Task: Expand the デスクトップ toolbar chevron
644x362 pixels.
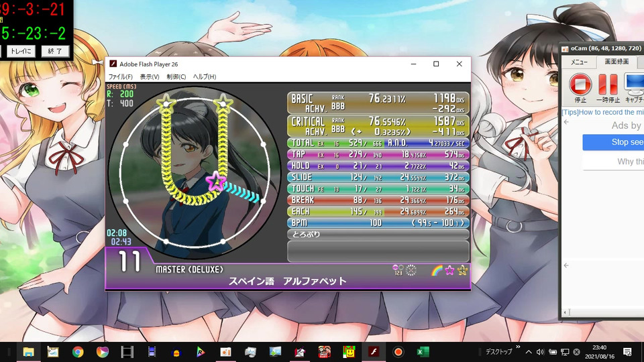Action: click(x=518, y=347)
